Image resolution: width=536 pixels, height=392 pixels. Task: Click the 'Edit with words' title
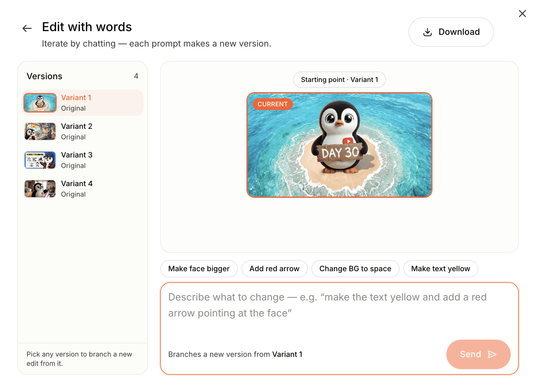87,27
